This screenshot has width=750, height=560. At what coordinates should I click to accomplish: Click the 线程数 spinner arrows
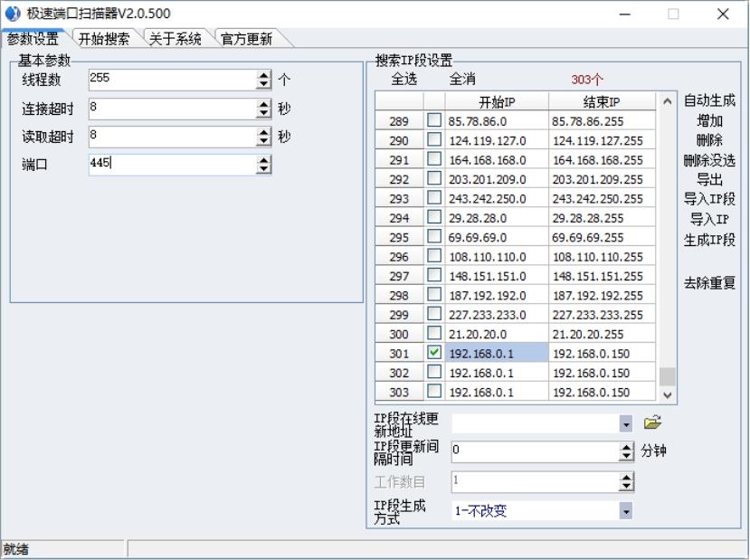264,80
